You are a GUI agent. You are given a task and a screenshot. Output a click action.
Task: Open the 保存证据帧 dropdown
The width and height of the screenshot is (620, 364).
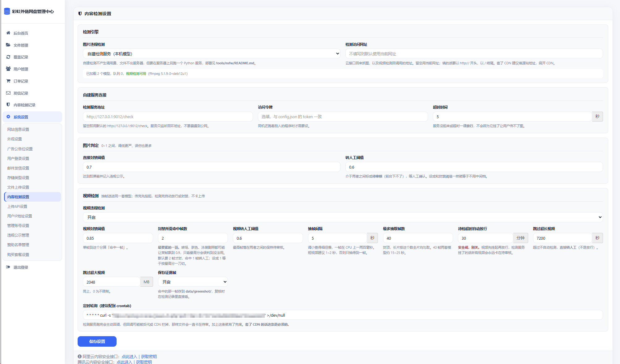(193, 282)
